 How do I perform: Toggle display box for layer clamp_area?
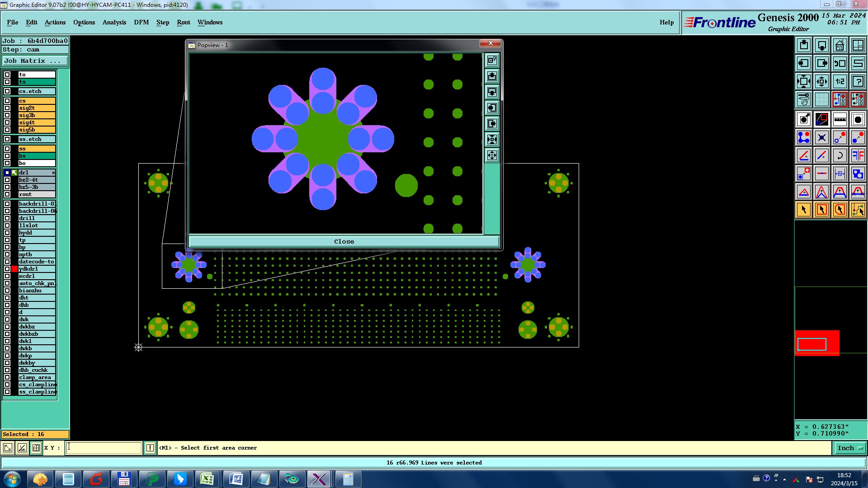point(7,377)
